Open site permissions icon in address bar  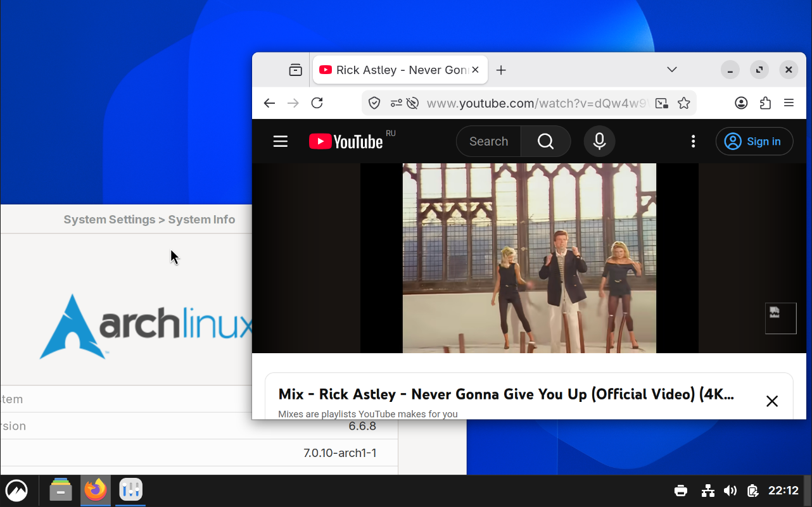(396, 103)
